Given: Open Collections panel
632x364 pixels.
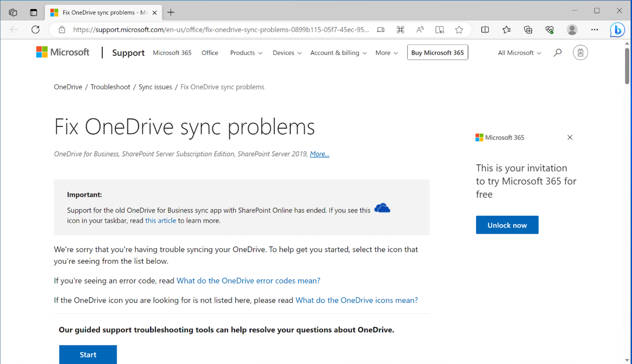Looking at the screenshot, I should tap(528, 30).
